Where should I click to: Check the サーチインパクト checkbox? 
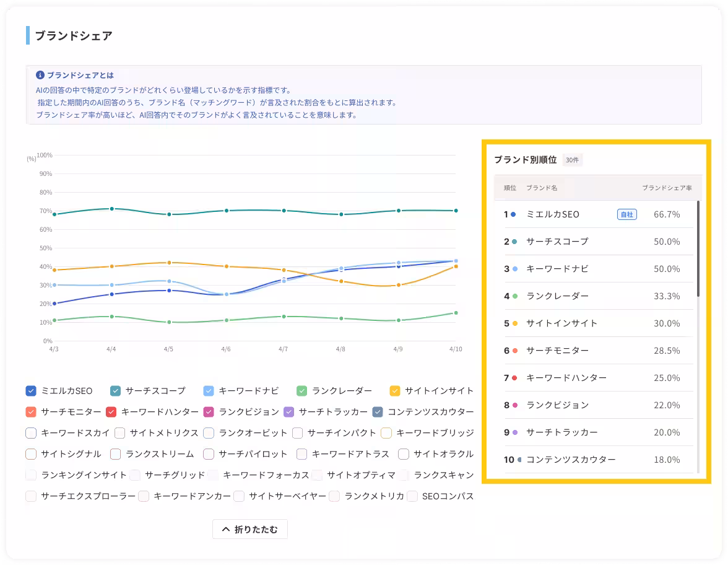click(x=298, y=433)
